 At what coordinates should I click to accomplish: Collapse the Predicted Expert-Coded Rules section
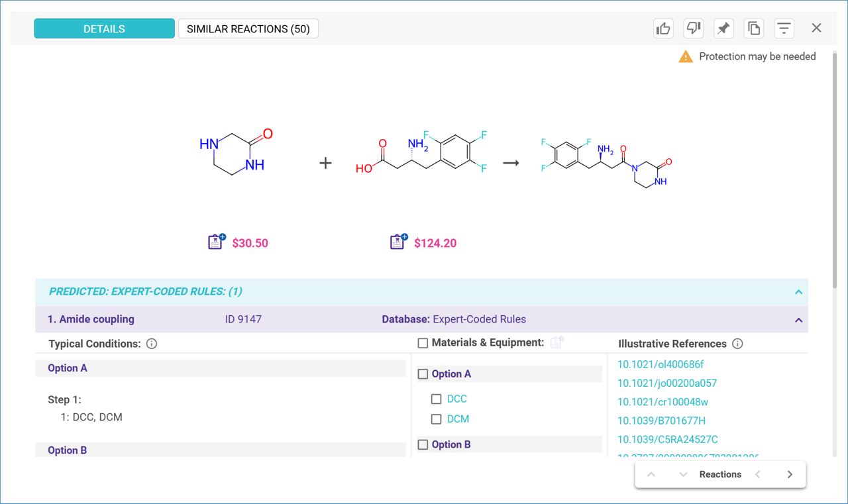(798, 292)
